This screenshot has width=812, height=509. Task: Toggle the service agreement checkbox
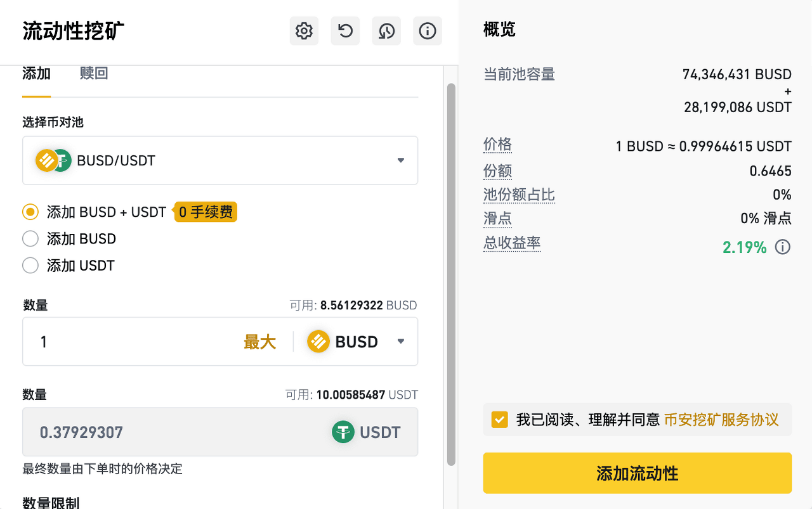(x=500, y=420)
